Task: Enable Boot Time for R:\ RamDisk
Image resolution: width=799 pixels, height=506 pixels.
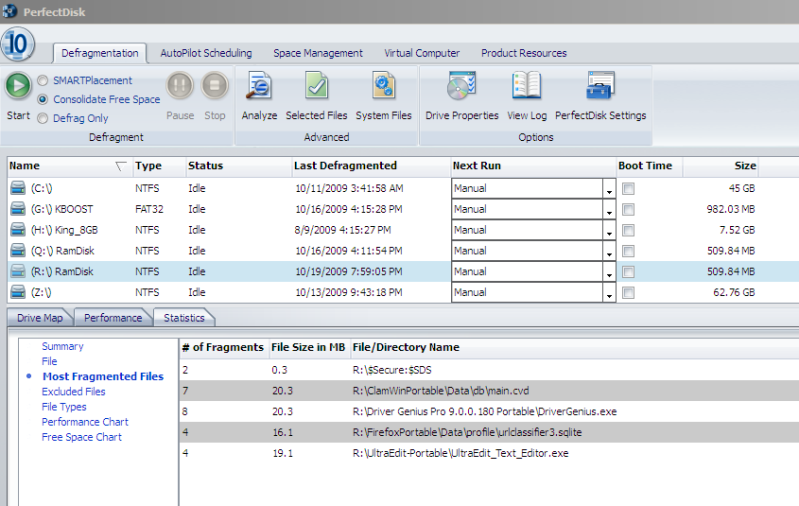Action: [x=628, y=272]
